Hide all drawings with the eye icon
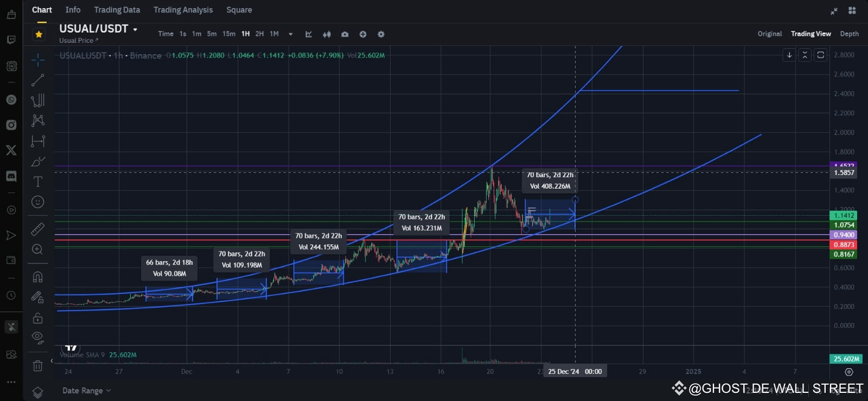The image size is (868, 401). coord(37,338)
